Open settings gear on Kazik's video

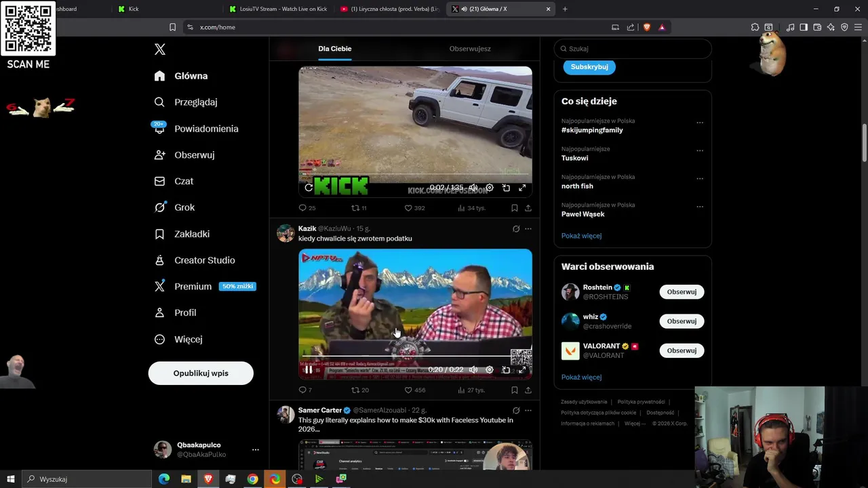(490, 370)
